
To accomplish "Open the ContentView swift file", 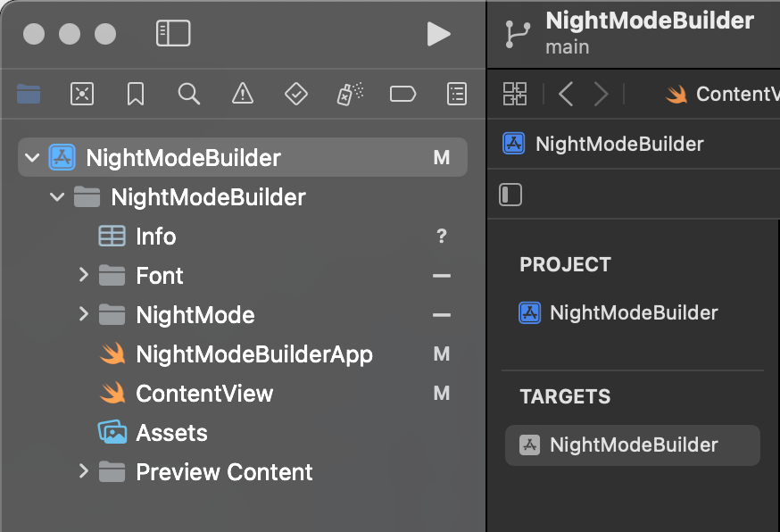I will (204, 394).
